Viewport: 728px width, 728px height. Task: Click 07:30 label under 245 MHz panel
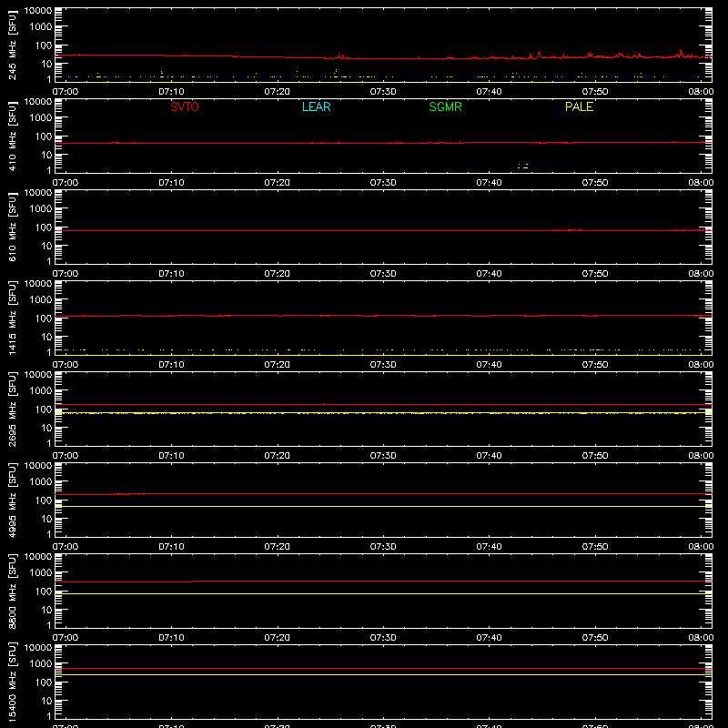[383, 92]
